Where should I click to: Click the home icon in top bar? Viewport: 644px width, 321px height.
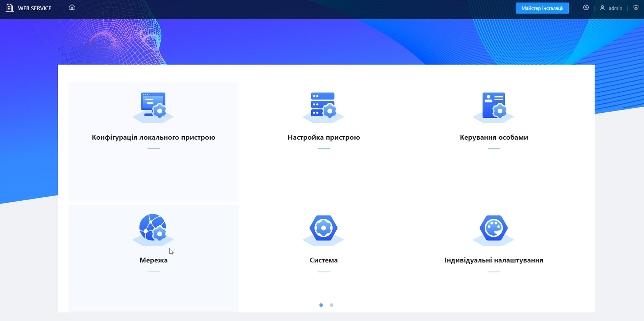click(72, 7)
